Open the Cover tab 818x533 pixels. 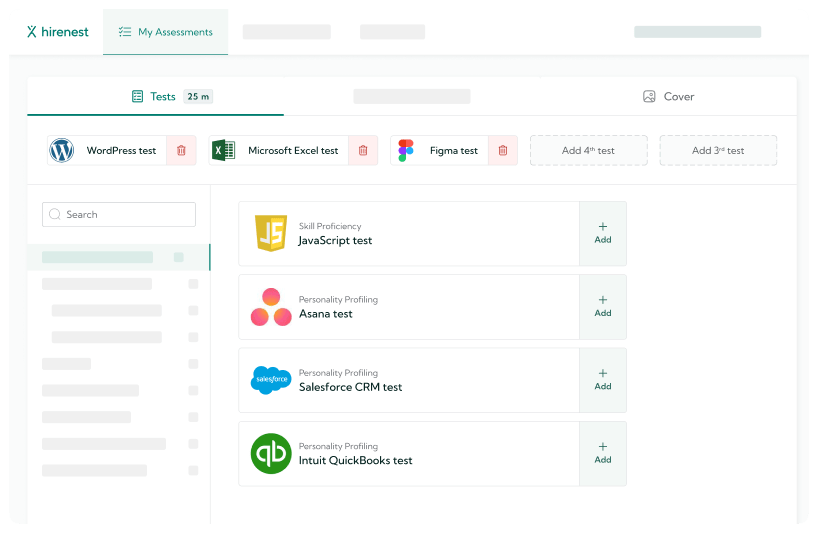pyautogui.click(x=669, y=96)
